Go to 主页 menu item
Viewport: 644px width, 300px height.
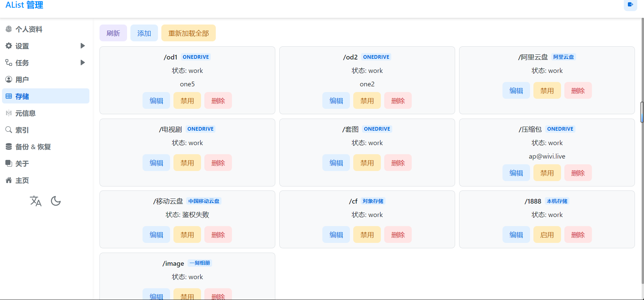click(46, 180)
